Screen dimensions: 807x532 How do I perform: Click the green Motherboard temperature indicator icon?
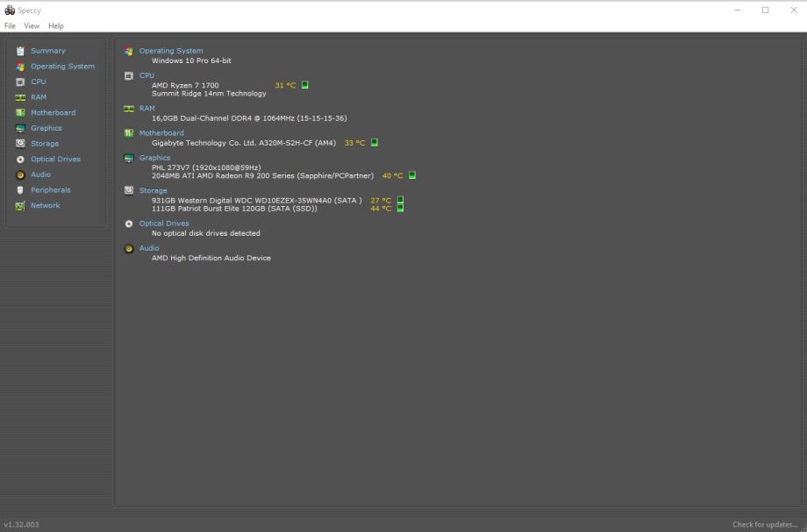[x=375, y=142]
